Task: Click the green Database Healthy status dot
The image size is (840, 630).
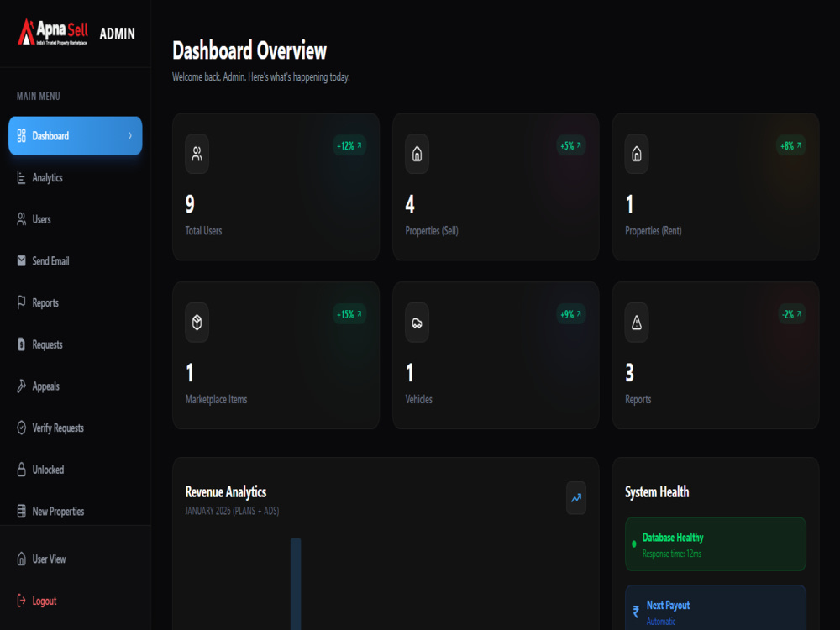Action: click(633, 543)
